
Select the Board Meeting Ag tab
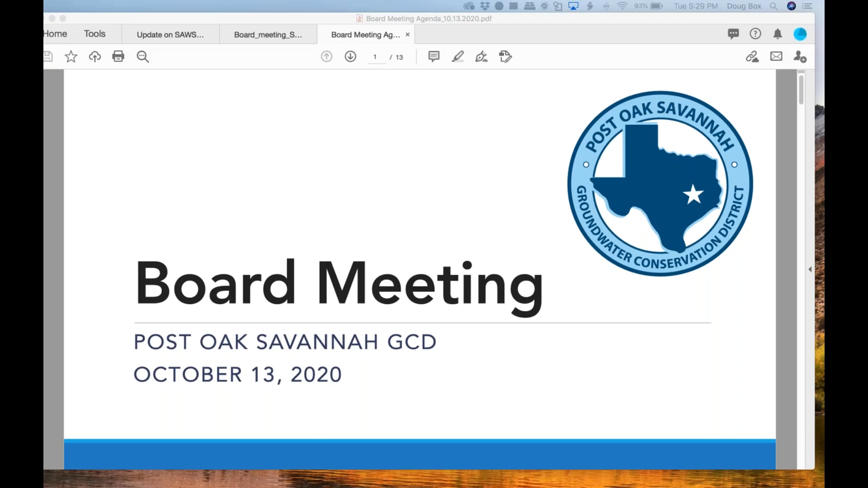pos(366,35)
